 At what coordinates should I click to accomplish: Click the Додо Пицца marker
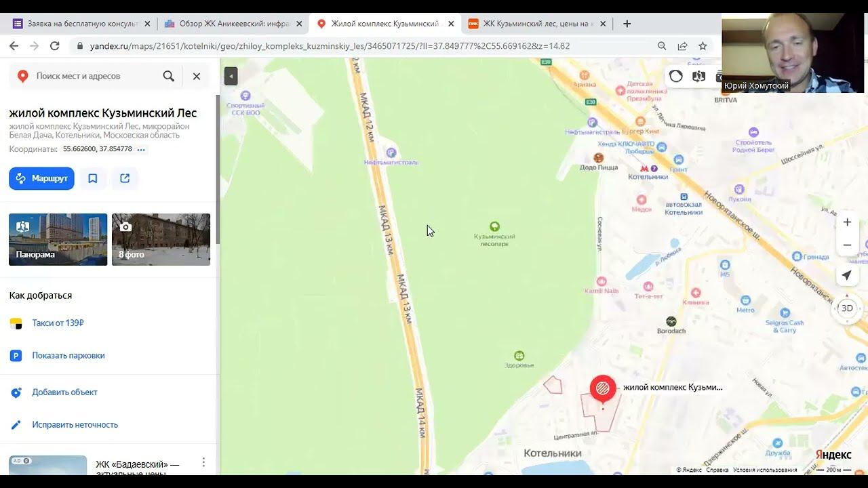click(598, 158)
